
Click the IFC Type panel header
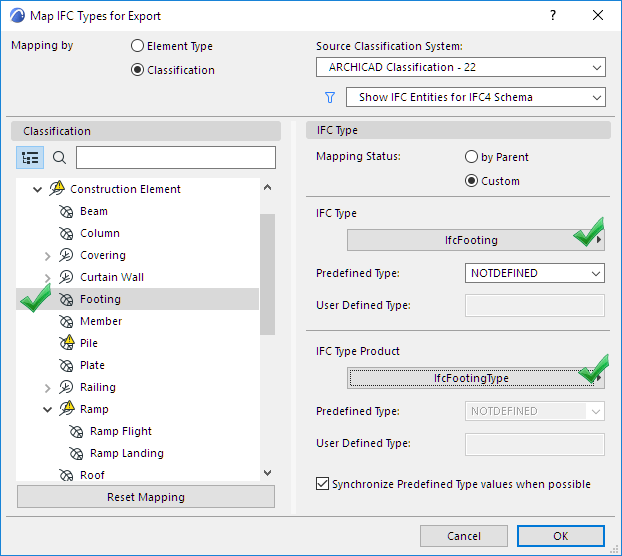[458, 130]
